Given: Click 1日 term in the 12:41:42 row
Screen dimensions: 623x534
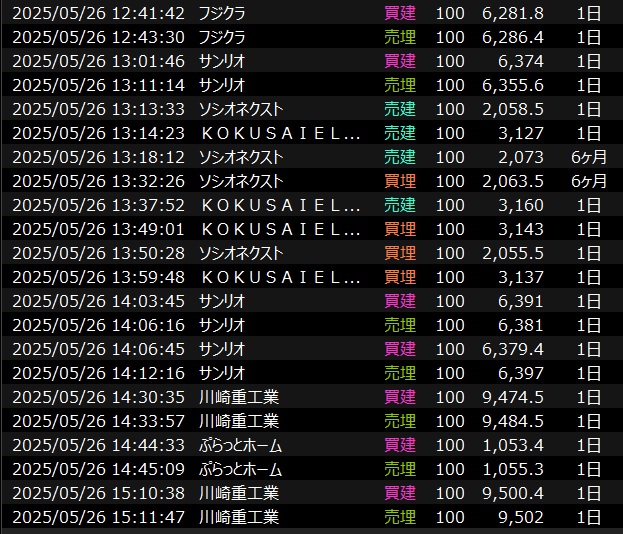Looking at the screenshot, I should pos(589,14).
